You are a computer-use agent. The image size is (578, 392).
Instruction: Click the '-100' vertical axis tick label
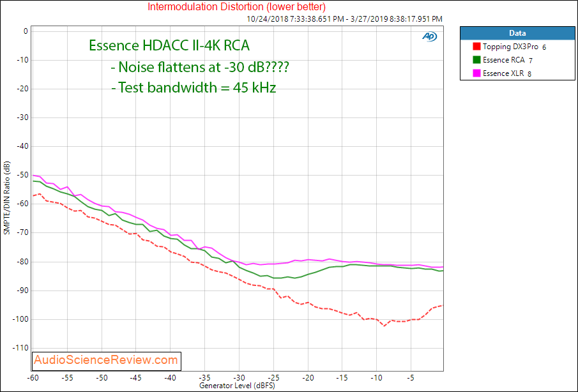click(20, 319)
